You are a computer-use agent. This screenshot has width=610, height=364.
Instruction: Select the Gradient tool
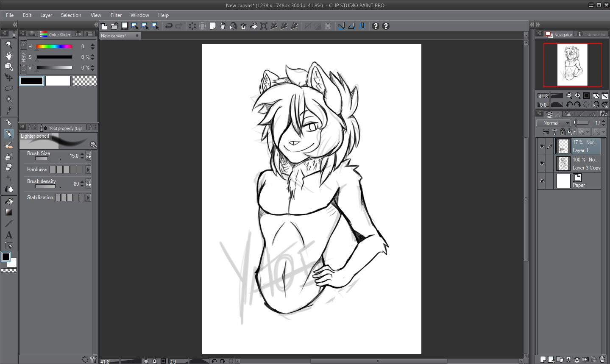(x=8, y=212)
